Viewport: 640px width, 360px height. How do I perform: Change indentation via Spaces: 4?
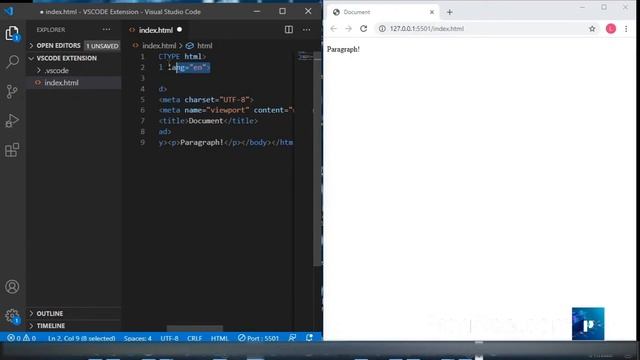tap(138, 338)
